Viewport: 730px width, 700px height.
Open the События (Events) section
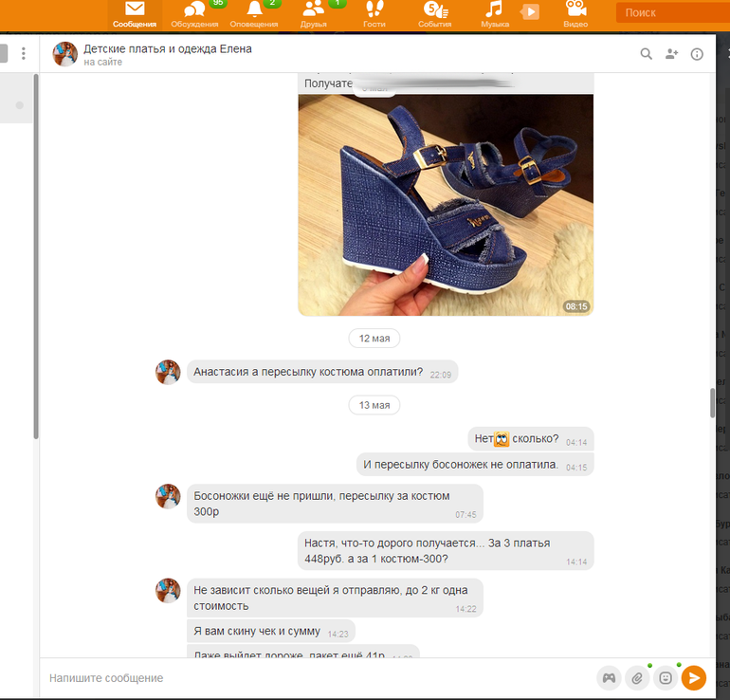[434, 13]
